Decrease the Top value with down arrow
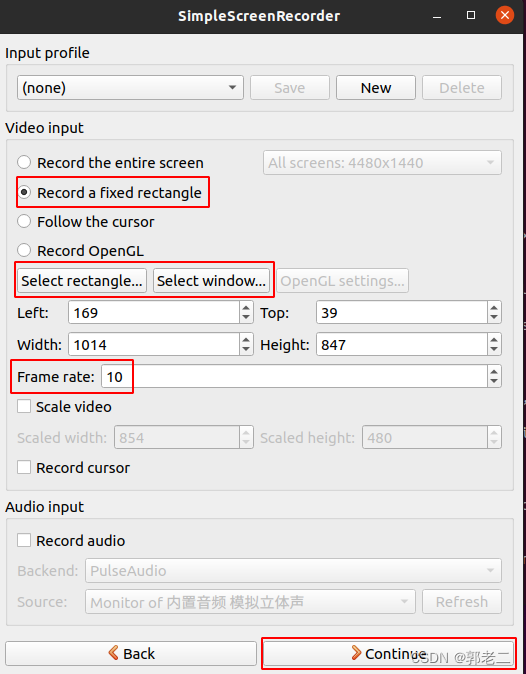The width and height of the screenshot is (526, 674). click(x=494, y=318)
